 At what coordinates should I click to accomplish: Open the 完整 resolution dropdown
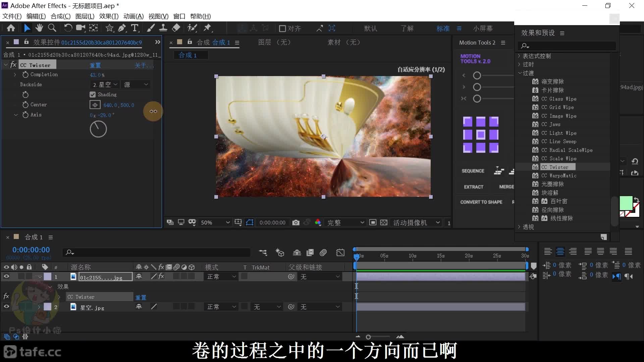345,223
